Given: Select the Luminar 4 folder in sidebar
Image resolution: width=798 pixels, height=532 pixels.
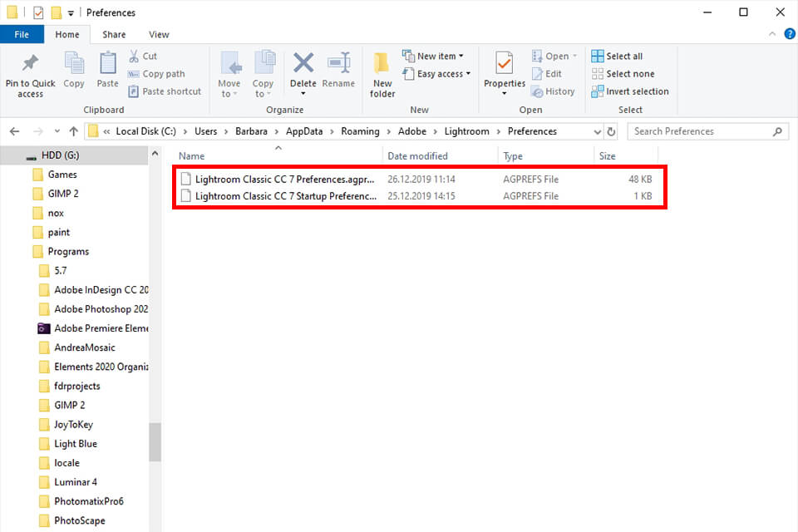Looking at the screenshot, I should point(76,482).
